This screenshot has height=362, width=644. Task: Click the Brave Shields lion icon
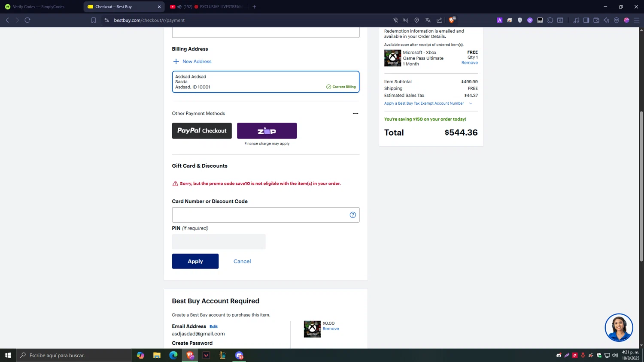(451, 20)
